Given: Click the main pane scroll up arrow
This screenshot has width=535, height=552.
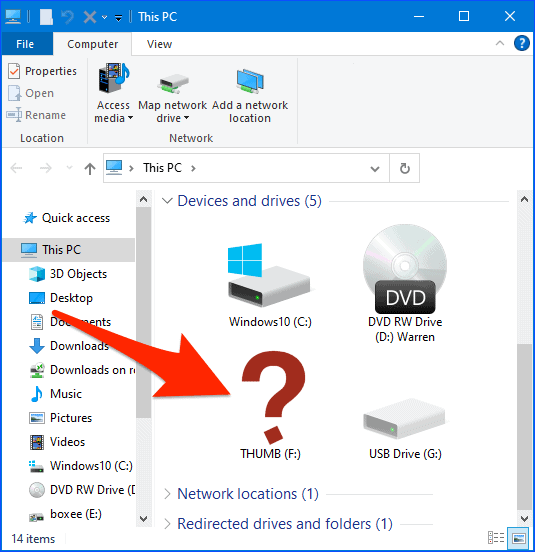Looking at the screenshot, I should point(524,199).
